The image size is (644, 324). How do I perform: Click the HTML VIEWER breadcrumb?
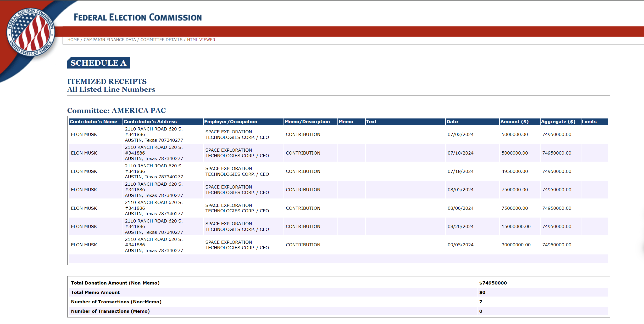click(201, 40)
